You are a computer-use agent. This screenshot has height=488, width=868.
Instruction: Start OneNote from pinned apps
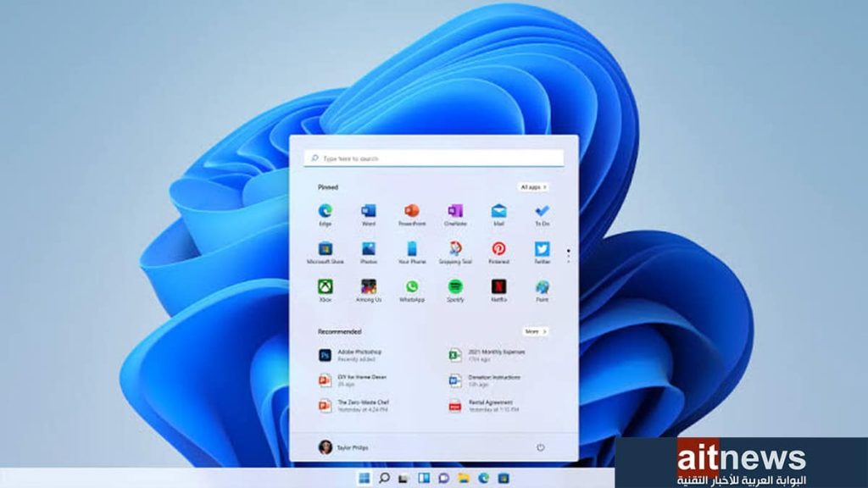point(455,214)
